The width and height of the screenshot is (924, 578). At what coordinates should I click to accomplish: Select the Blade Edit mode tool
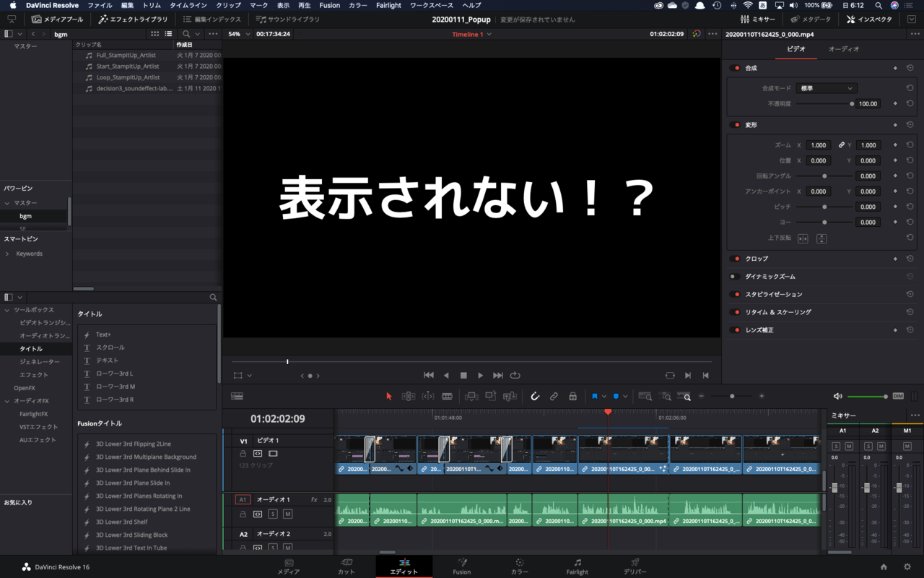(x=447, y=396)
